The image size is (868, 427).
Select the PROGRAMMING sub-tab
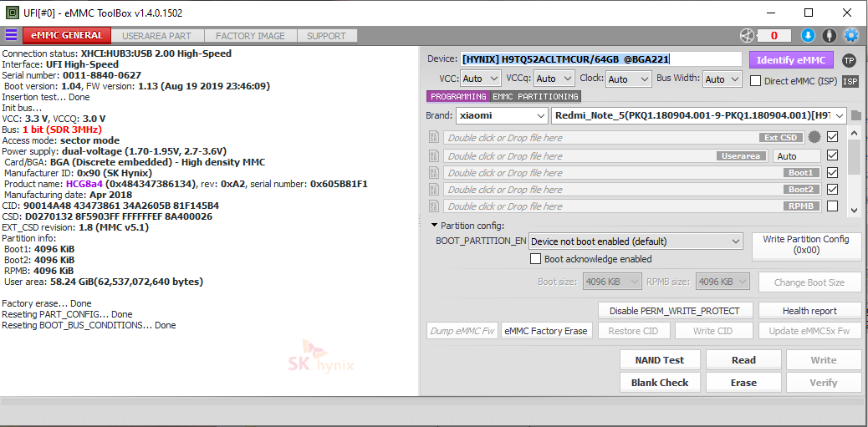(458, 97)
